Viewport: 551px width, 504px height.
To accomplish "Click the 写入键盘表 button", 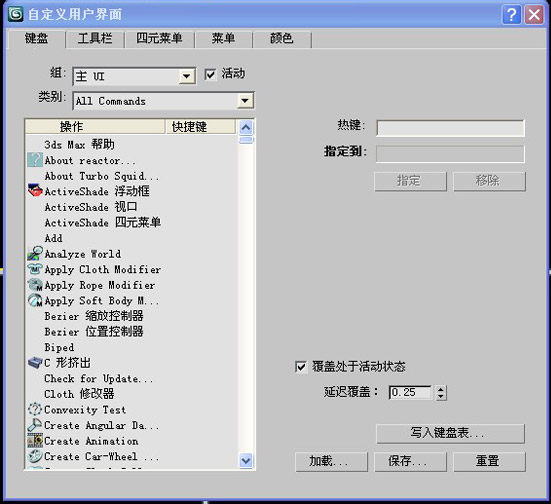I will click(x=450, y=433).
